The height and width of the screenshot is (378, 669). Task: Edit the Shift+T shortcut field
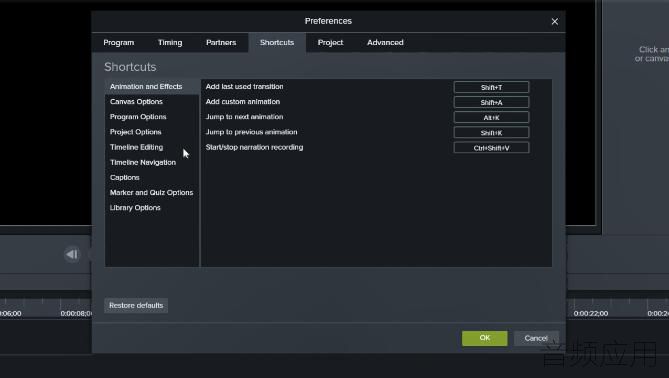pos(491,87)
